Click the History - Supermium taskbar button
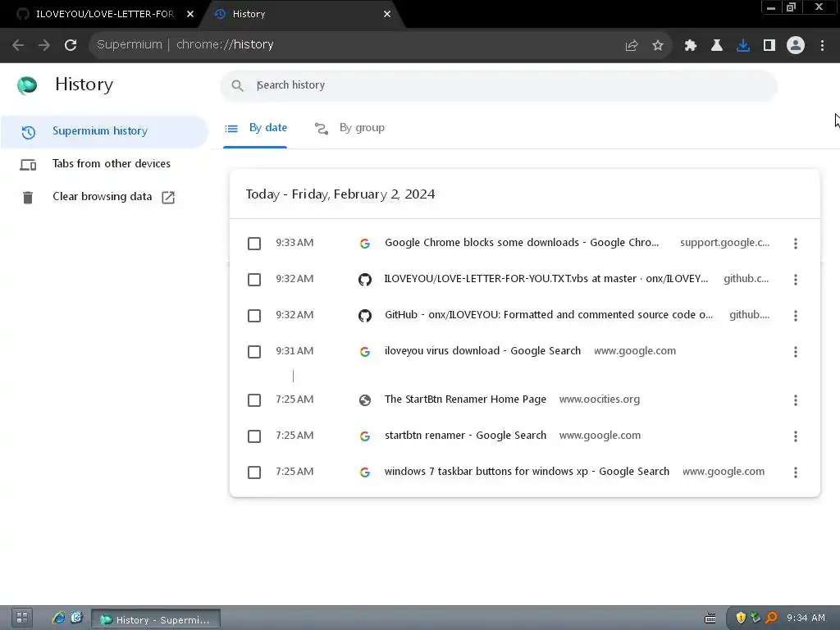 coord(155,619)
